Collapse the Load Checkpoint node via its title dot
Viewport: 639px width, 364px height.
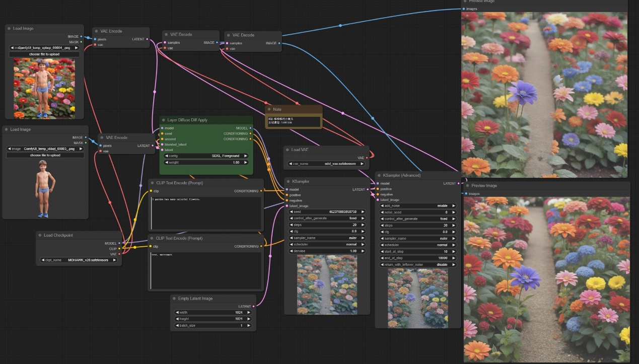pos(40,235)
